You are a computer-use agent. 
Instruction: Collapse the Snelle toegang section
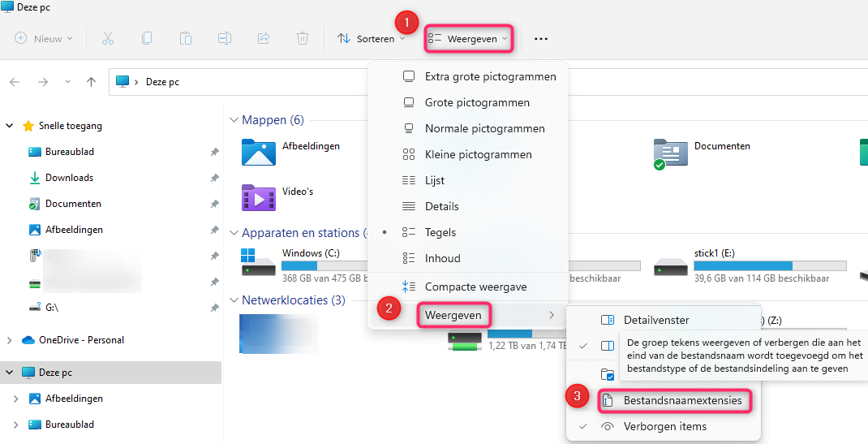10,126
